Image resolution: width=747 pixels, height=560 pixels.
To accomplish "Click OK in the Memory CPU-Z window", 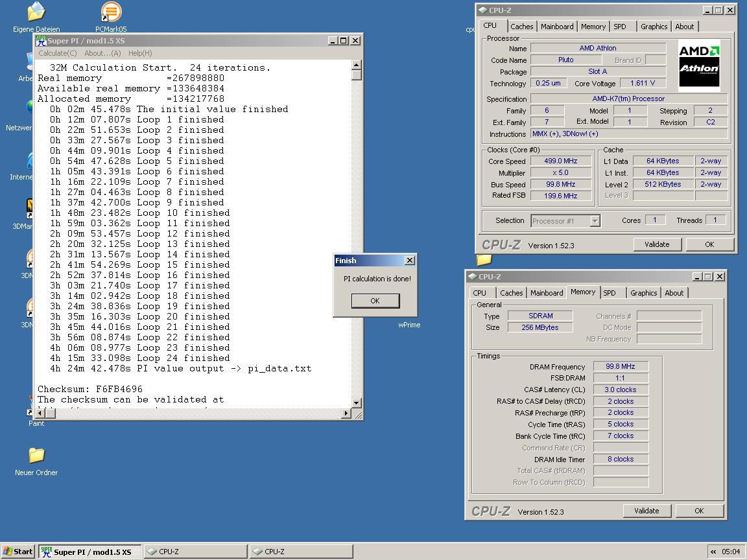I will click(699, 511).
